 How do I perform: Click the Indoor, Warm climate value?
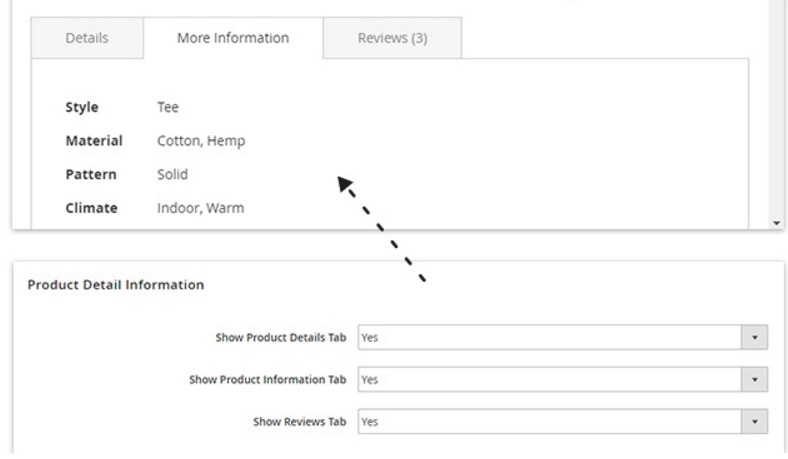tap(200, 208)
